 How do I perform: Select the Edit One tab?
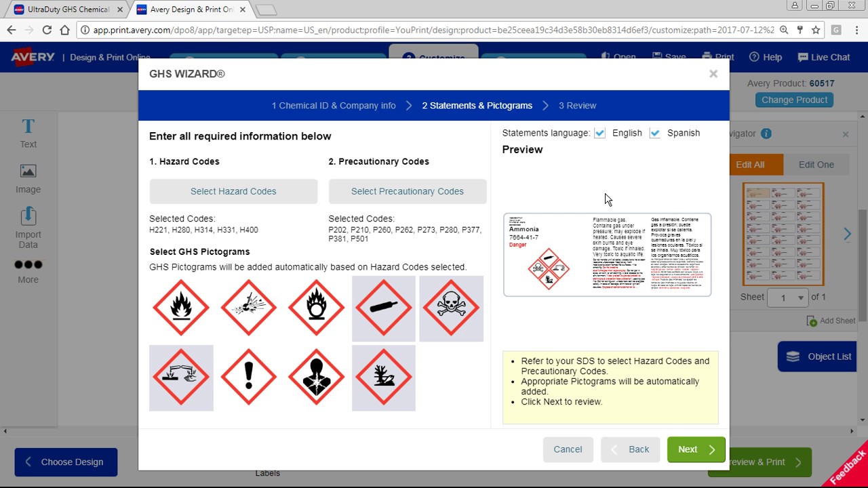[x=816, y=165]
